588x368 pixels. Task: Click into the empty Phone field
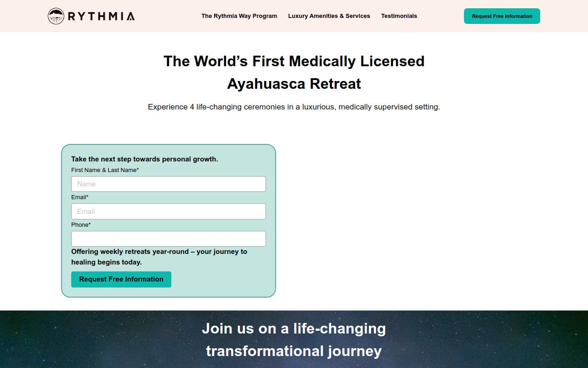pos(169,239)
